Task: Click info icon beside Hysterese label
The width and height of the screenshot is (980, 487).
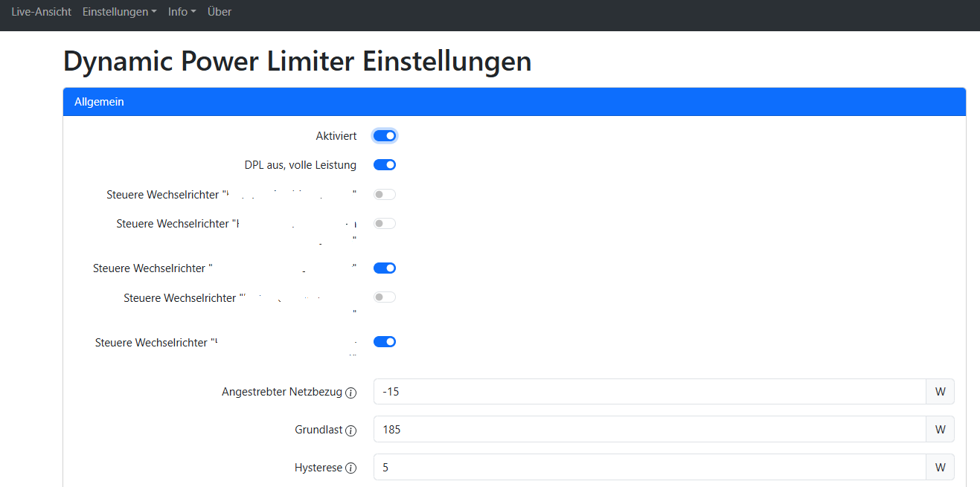Action: [x=351, y=468]
